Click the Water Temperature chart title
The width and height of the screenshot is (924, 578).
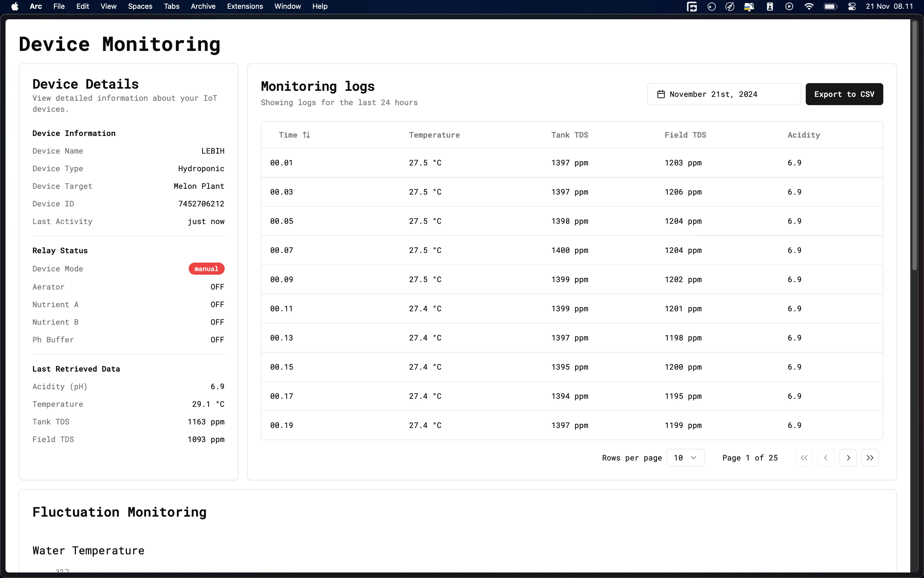(x=89, y=550)
